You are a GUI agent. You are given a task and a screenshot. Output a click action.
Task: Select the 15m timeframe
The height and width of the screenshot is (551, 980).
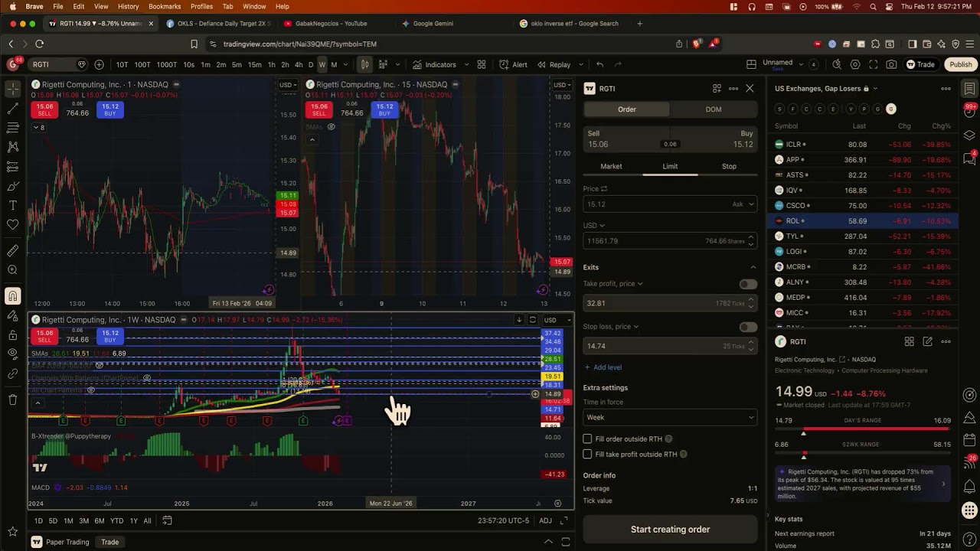(254, 64)
